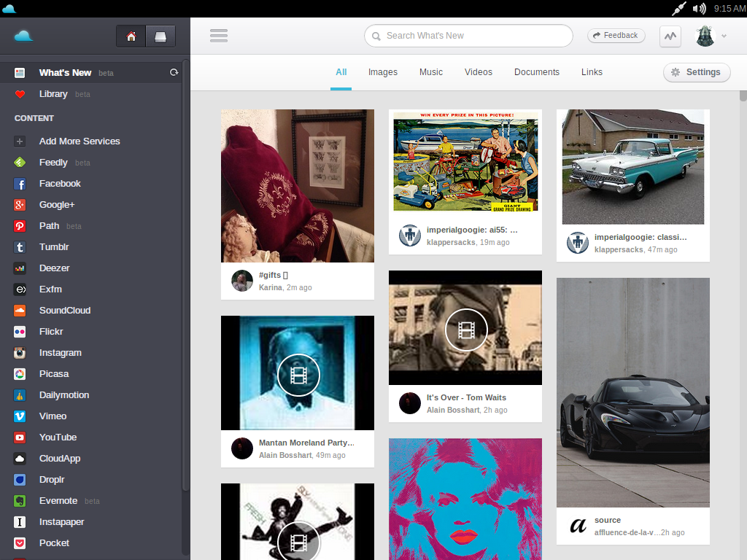Open Library in the sidebar
Image resolution: width=747 pixels, height=560 pixels.
coord(53,94)
